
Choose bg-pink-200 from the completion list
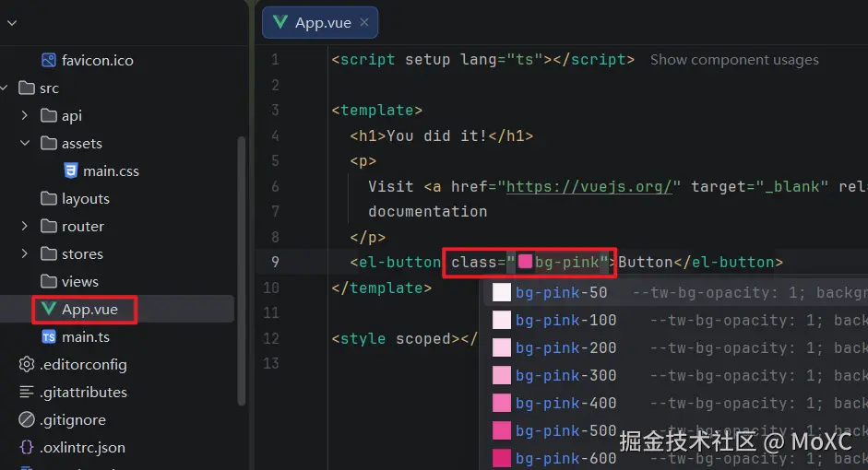675,347
